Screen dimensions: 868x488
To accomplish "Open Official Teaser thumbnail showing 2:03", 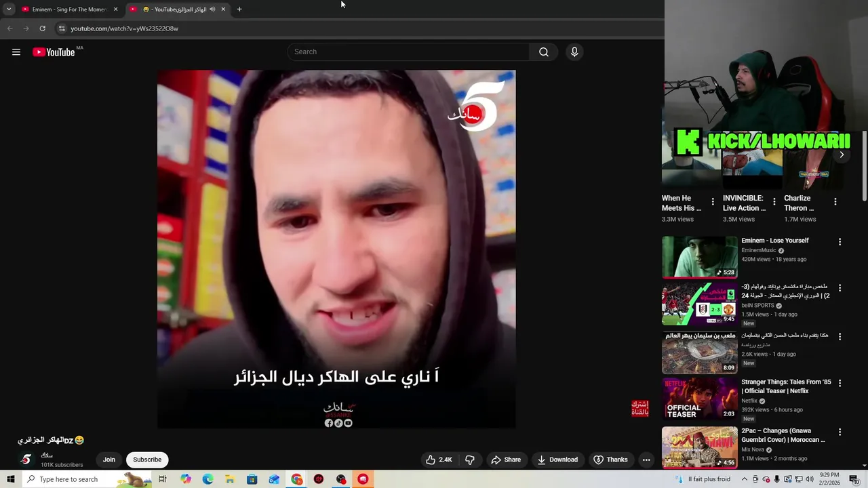I will tap(699, 399).
